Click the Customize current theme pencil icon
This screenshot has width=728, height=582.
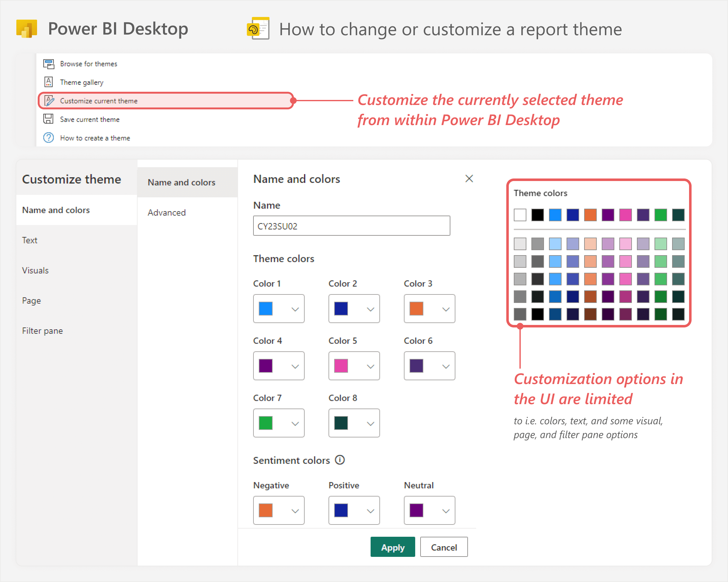(49, 101)
